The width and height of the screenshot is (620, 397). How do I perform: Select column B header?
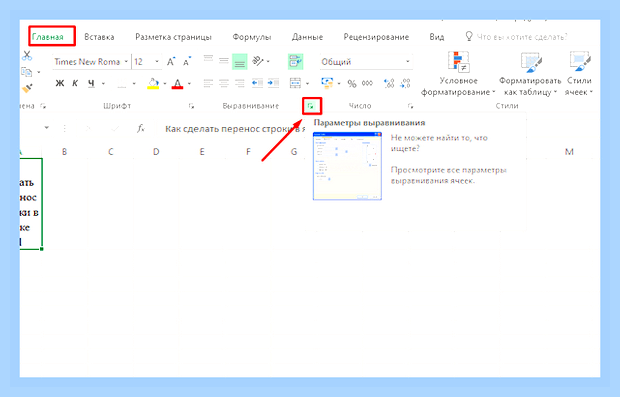pos(64,152)
